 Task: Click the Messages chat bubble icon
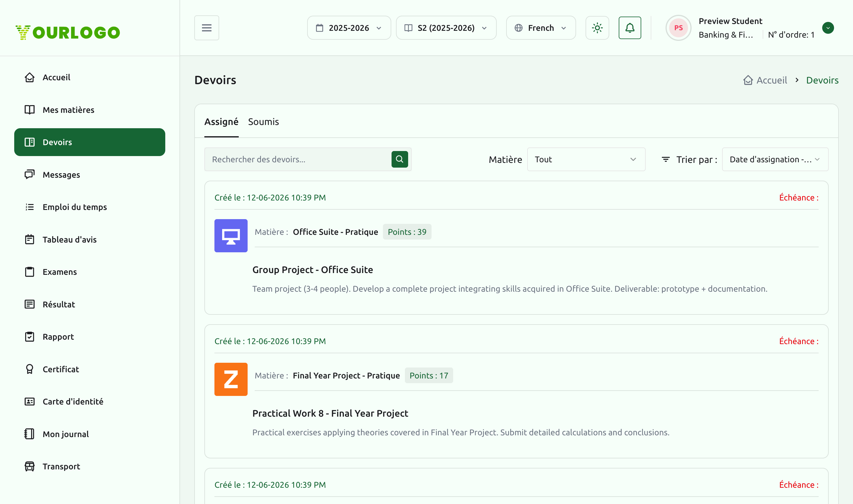click(x=30, y=175)
